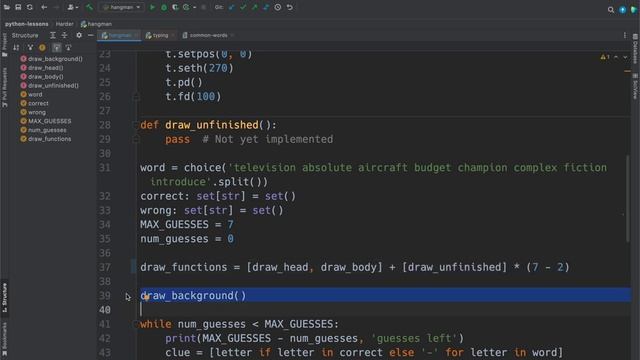The height and width of the screenshot is (360, 640).
Task: Open the Pull Requests tool window tab
Action: tap(4, 87)
